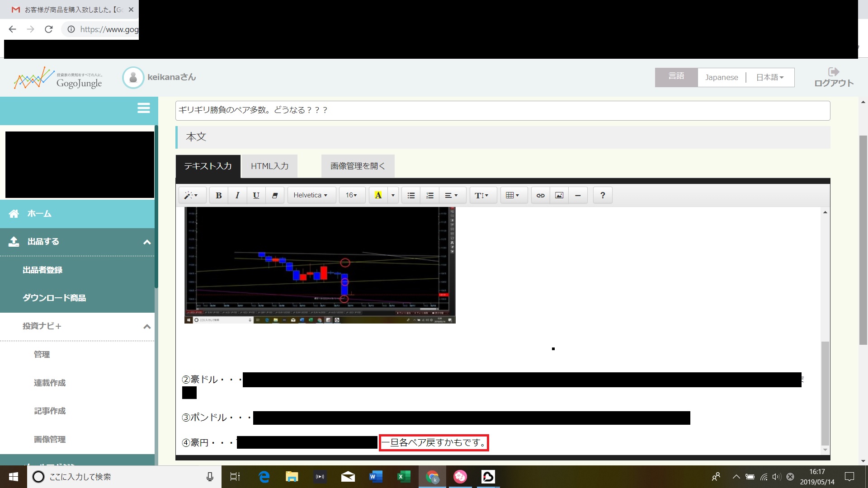Viewport: 868px width, 488px height.
Task: Insert a horizontal rule line
Action: pos(578,195)
